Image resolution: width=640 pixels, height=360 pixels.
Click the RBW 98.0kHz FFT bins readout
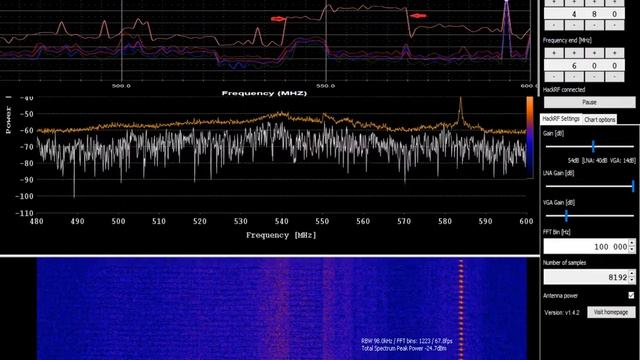(407, 341)
